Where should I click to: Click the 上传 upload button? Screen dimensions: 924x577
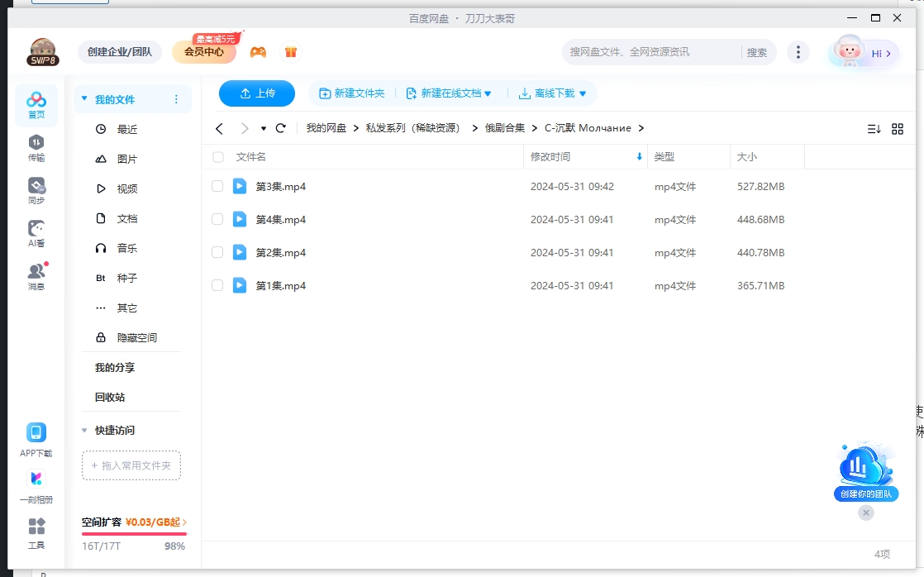[257, 93]
